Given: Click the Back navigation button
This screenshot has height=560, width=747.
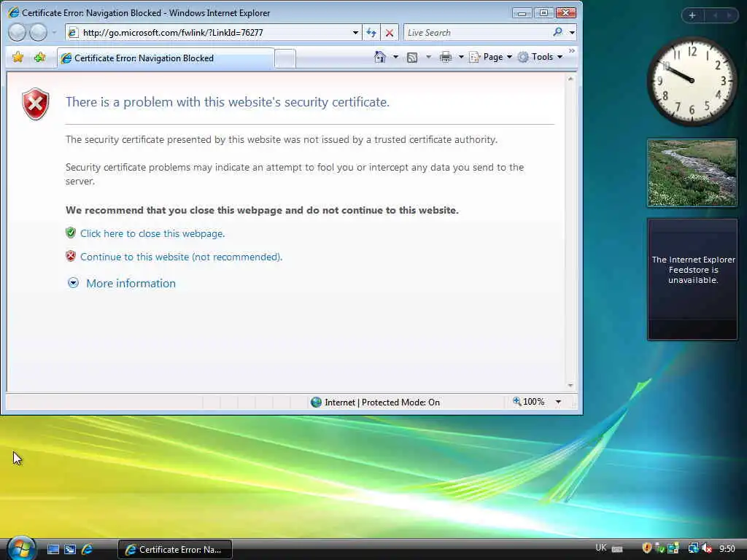Looking at the screenshot, I should pos(18,32).
